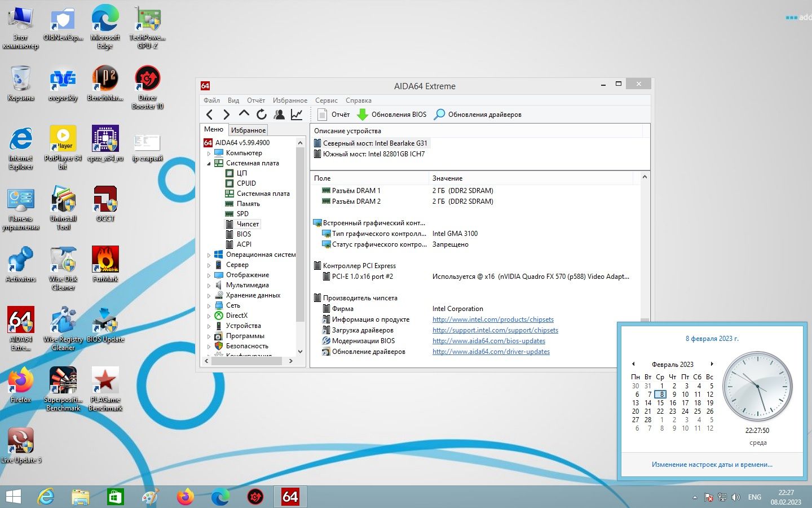The image size is (812, 508).
Task: Open the Файл menu
Action: pyautogui.click(x=211, y=100)
